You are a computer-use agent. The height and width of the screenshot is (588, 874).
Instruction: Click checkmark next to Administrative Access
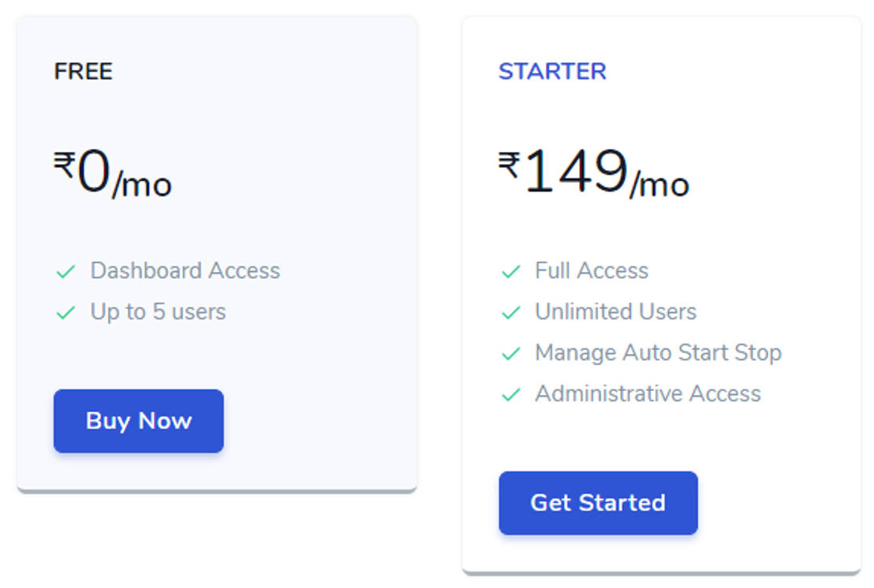pyautogui.click(x=510, y=395)
